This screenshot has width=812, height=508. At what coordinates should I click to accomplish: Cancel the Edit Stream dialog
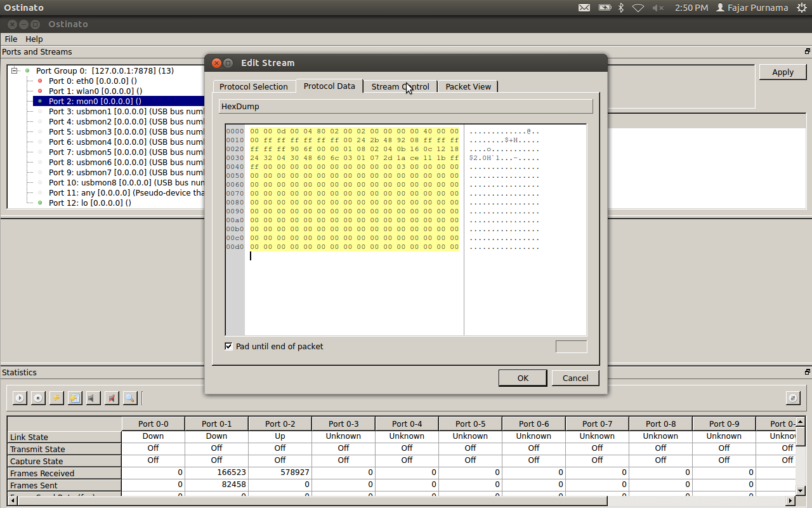pyautogui.click(x=575, y=378)
